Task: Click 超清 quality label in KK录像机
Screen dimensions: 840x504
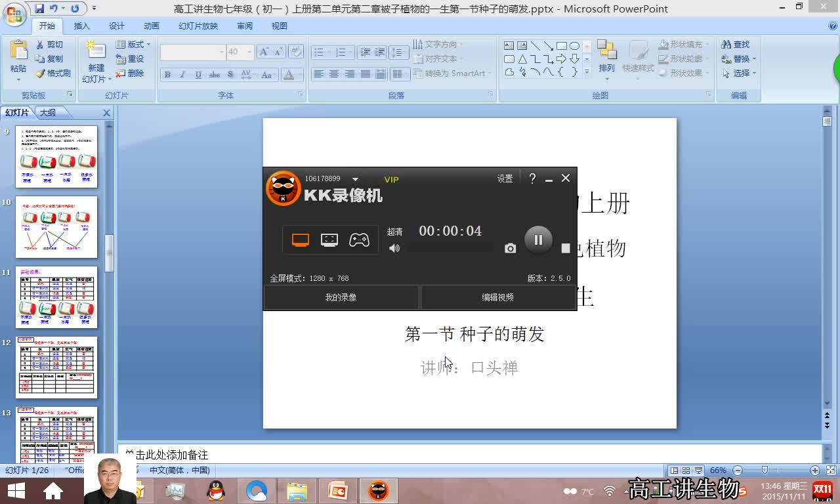Action: (394, 232)
